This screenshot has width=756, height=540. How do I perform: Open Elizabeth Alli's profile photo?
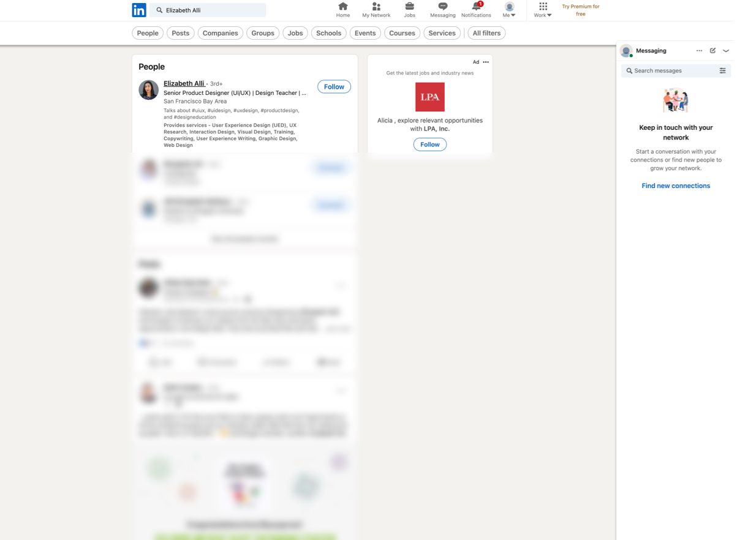(x=149, y=90)
